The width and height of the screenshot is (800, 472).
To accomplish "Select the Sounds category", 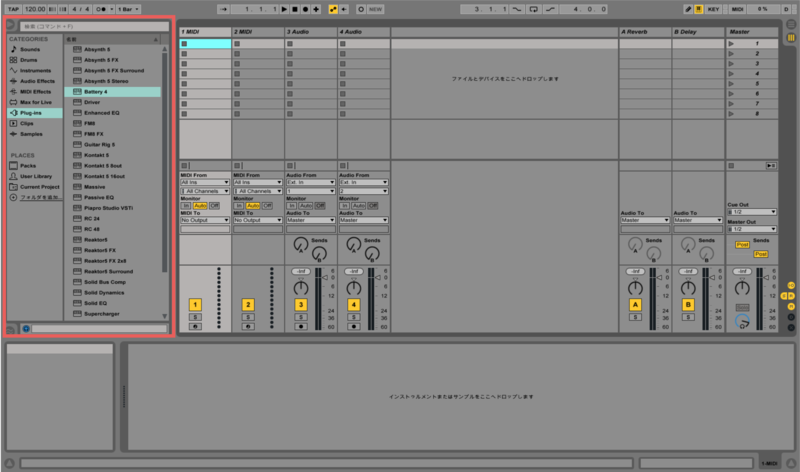I will tap(30, 49).
